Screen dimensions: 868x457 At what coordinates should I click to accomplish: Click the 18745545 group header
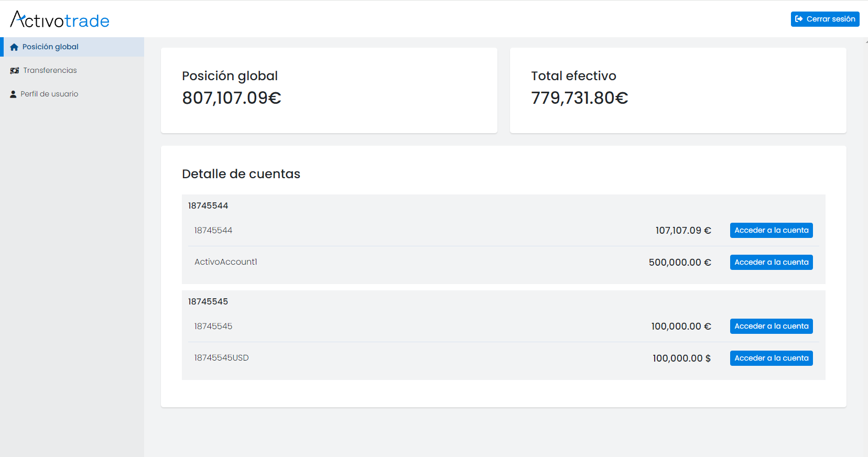pyautogui.click(x=208, y=301)
